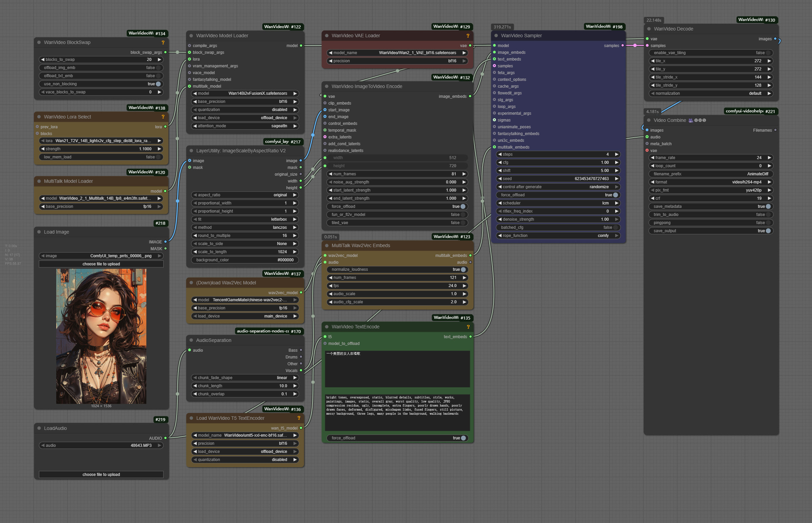Collapse the MultiTalk Model Loader node dot
The width and height of the screenshot is (812, 523).
tap(39, 181)
